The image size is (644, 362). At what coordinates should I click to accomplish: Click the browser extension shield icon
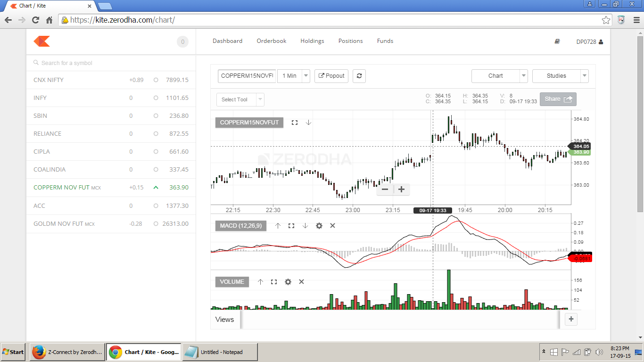pyautogui.click(x=621, y=20)
